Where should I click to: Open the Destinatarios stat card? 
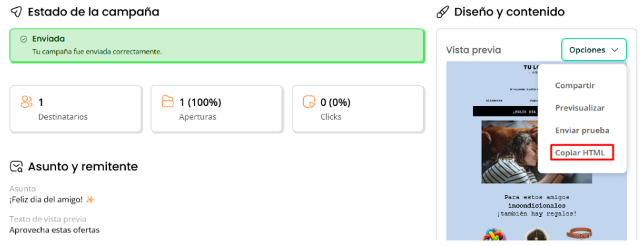click(76, 109)
